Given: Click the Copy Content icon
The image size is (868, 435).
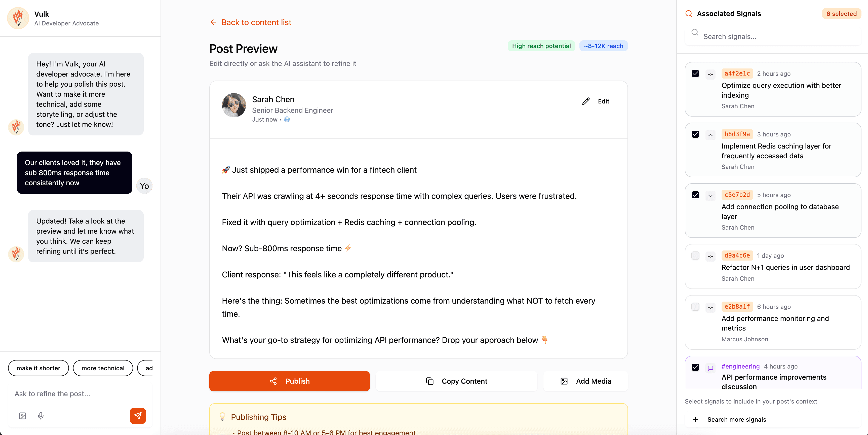Looking at the screenshot, I should point(429,381).
